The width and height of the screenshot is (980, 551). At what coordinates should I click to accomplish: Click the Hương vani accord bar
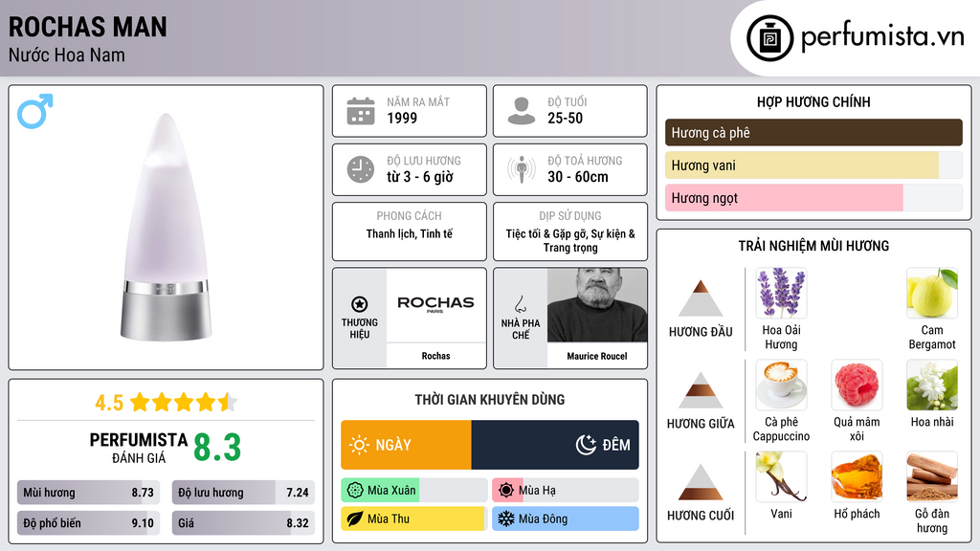coord(813,165)
